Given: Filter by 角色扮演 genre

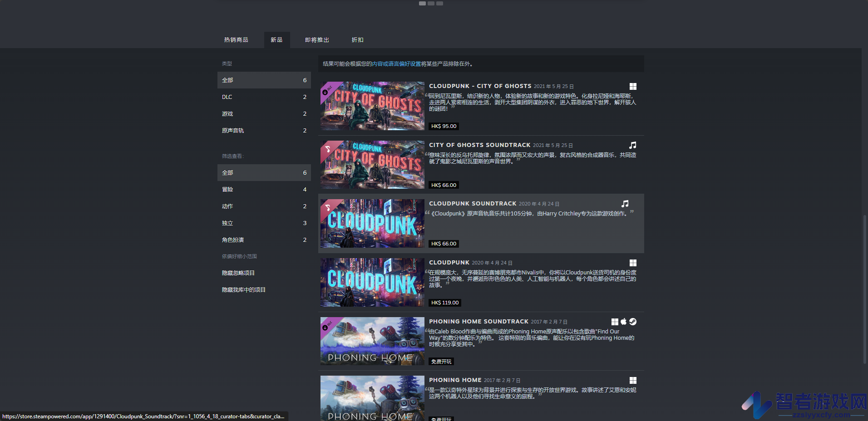Looking at the screenshot, I should coord(264,240).
